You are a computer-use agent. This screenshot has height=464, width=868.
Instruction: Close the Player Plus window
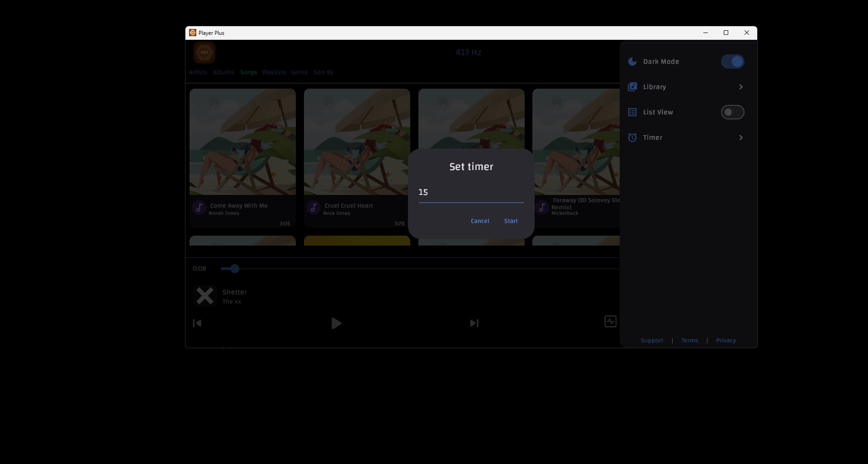pos(747,33)
